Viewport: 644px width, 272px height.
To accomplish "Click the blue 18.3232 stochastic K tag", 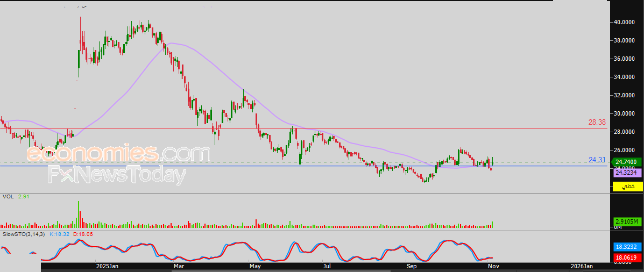I will click(627, 247).
